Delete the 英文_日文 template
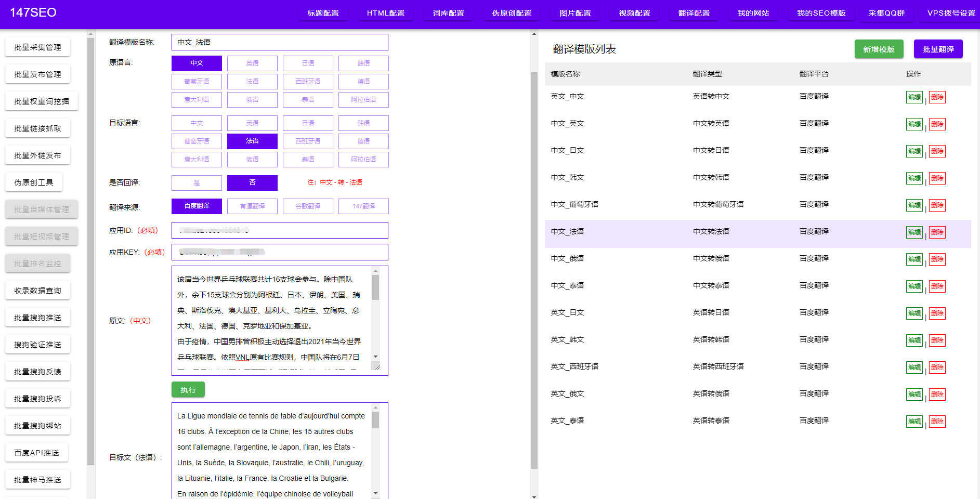This screenshot has height=499, width=980. 937,313
